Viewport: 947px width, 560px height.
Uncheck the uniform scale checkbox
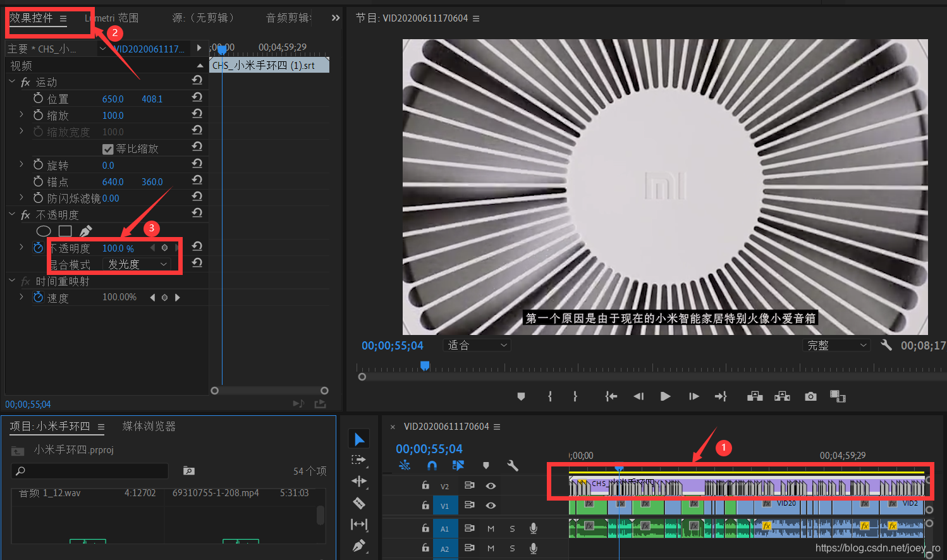click(107, 149)
